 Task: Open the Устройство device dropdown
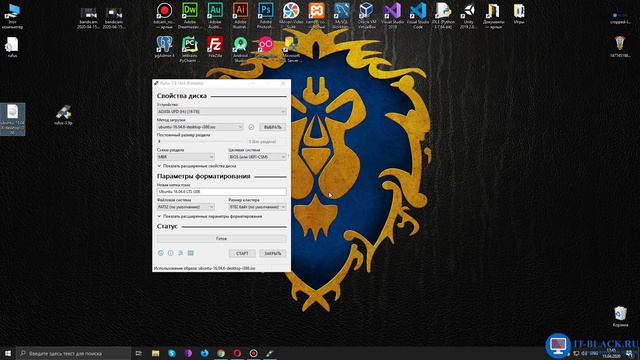pyautogui.click(x=222, y=111)
